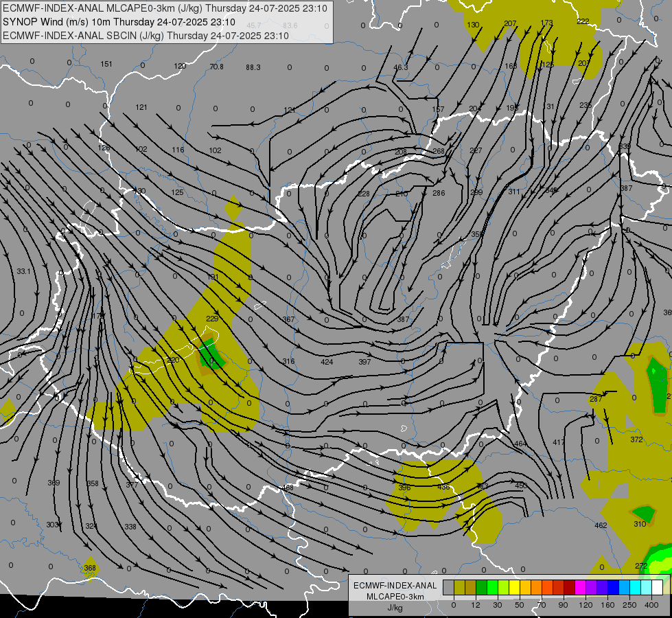Click the map value 450

(521, 485)
